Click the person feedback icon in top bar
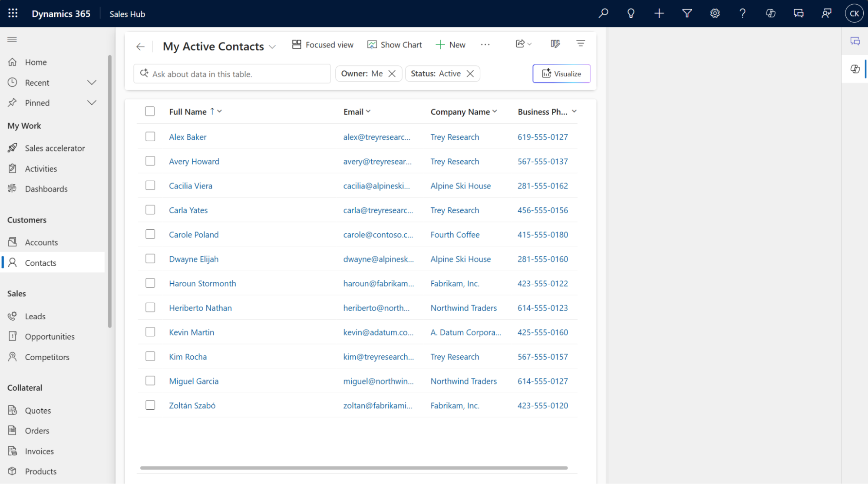 point(826,13)
